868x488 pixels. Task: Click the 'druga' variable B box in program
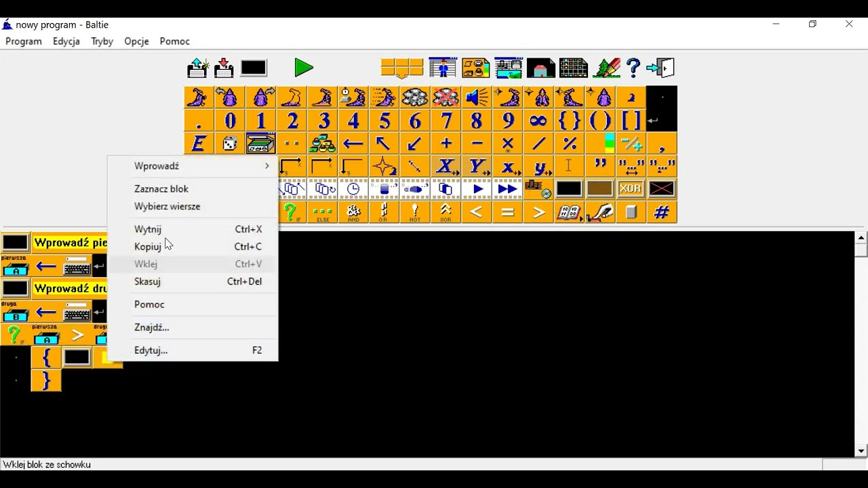click(x=15, y=312)
